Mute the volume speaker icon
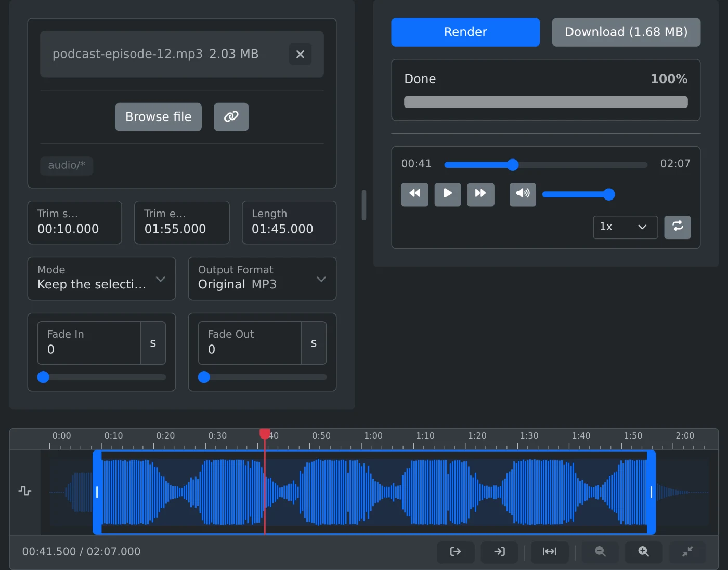728x570 pixels. [x=523, y=194]
